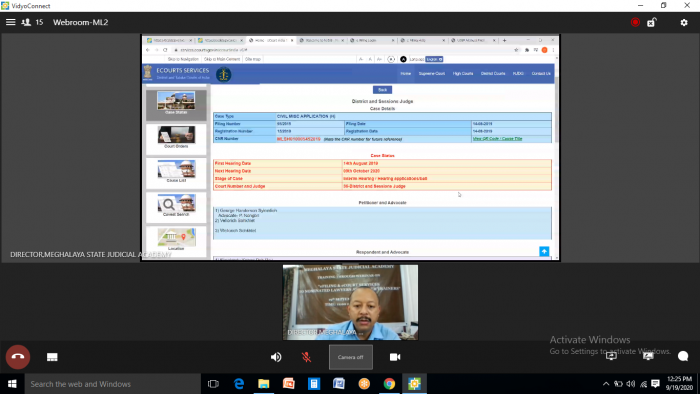Toggle the speaker volume icon

(276, 357)
